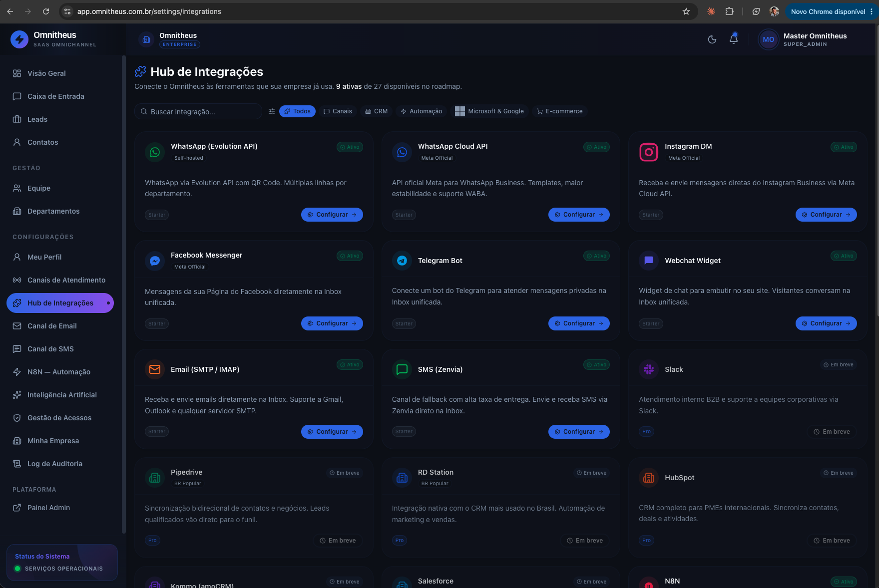Click the Omnitheus lightning logo
The width and height of the screenshot is (879, 588).
pyautogui.click(x=19, y=39)
